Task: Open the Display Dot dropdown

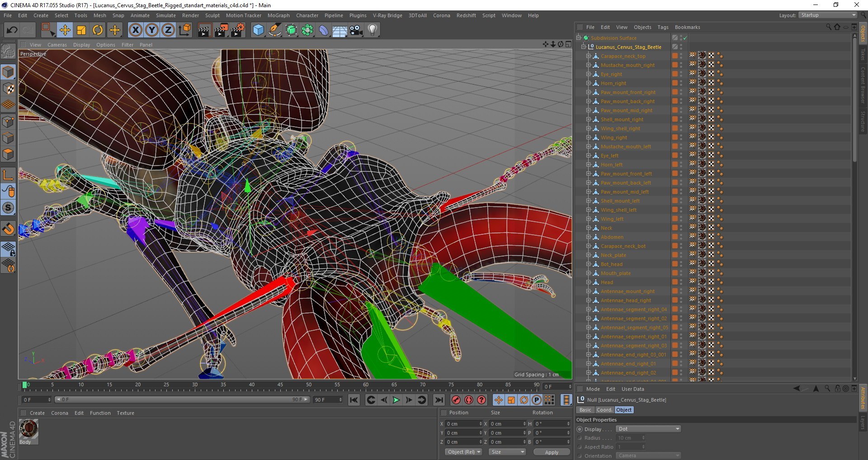Action: [648, 429]
